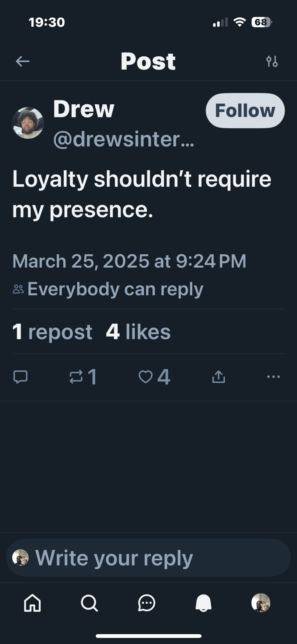
Task: Tap the back arrow icon
Action: [23, 61]
